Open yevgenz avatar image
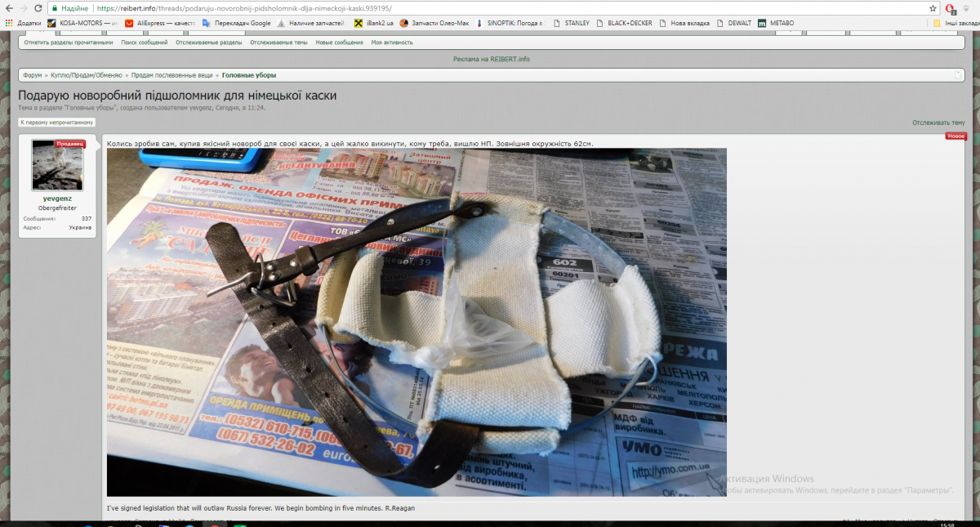This screenshot has width=980, height=527. coord(57,165)
